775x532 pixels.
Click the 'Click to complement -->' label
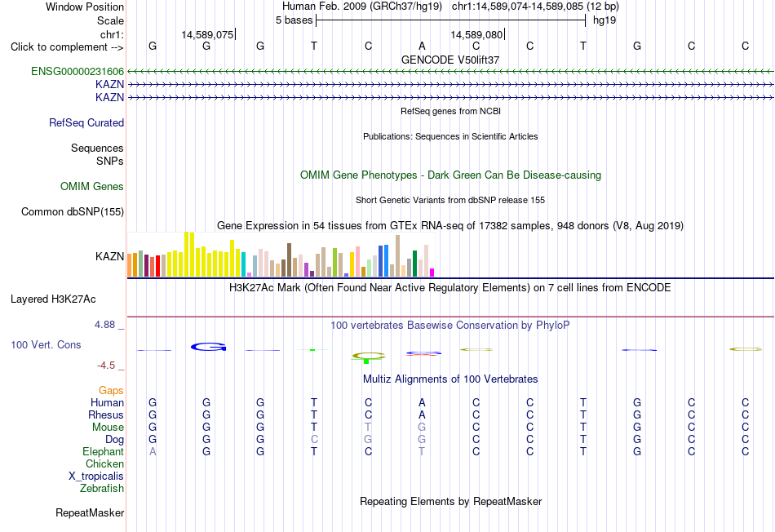point(67,47)
